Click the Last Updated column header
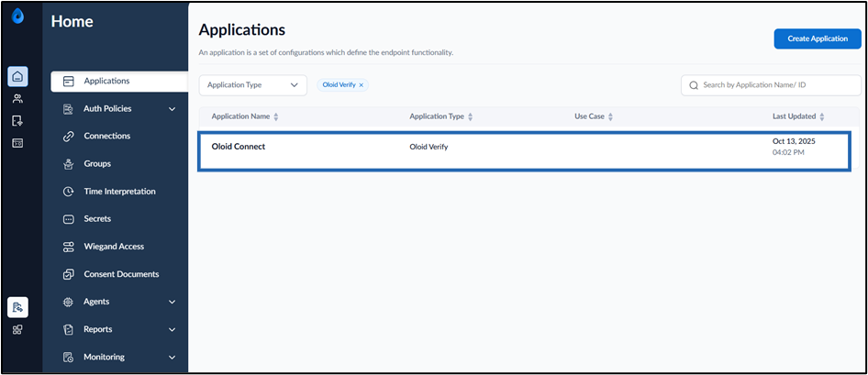This screenshot has height=375, width=868. point(795,116)
